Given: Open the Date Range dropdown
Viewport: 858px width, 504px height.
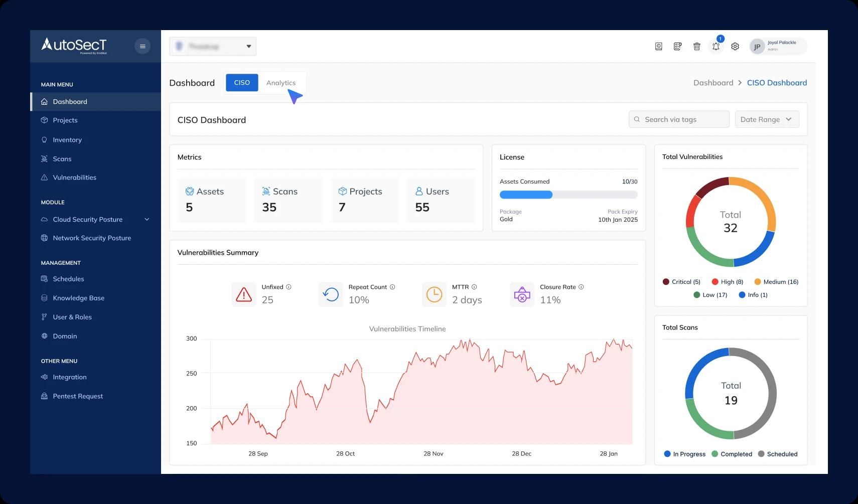Looking at the screenshot, I should point(767,119).
